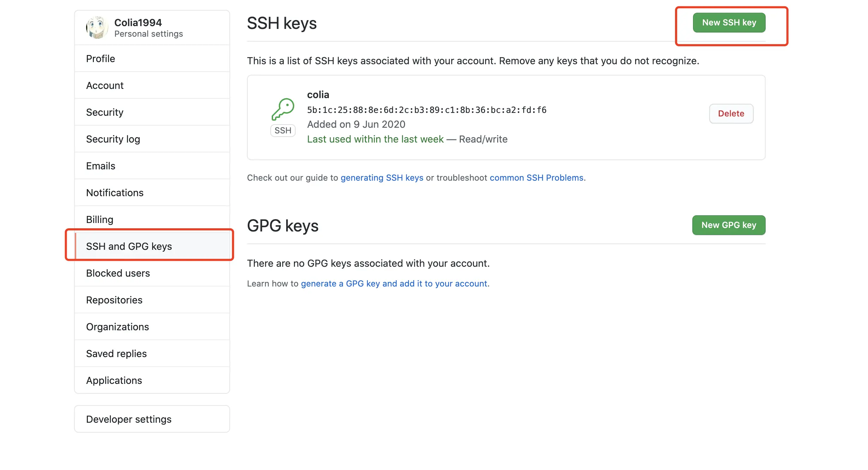Open the Profile settings page
Viewport: 868px width, 470px height.
point(101,59)
